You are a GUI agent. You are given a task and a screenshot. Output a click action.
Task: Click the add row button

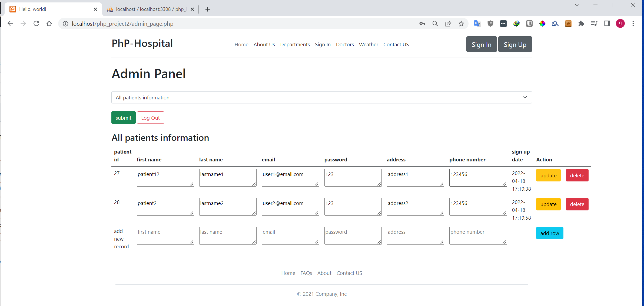[x=550, y=233]
